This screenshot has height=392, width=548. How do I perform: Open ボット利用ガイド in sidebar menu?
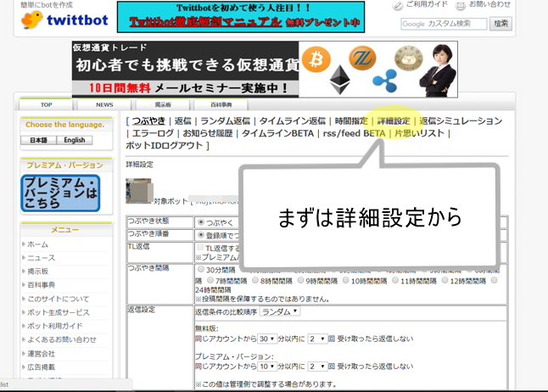click(x=55, y=326)
